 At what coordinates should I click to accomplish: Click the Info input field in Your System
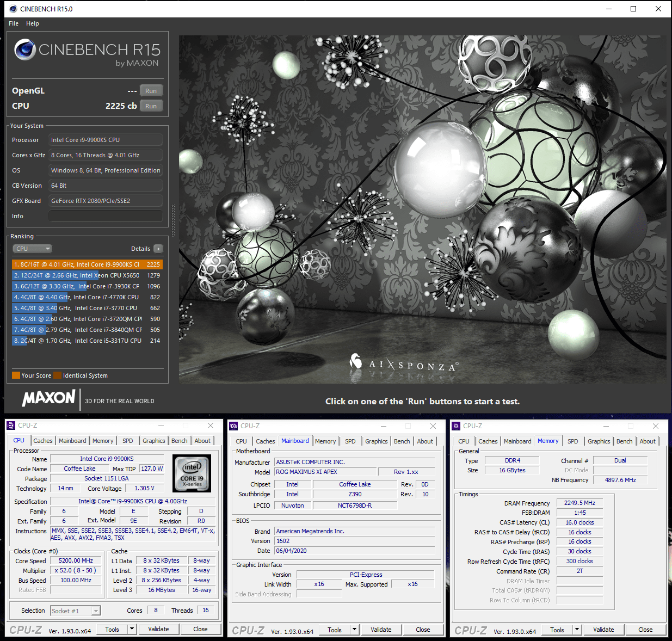click(106, 216)
